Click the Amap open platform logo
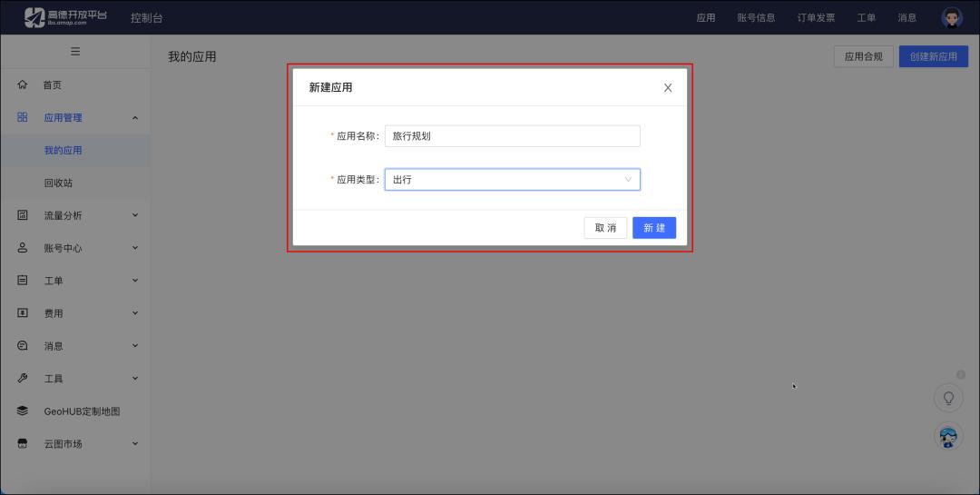This screenshot has width=980, height=495. (65, 17)
